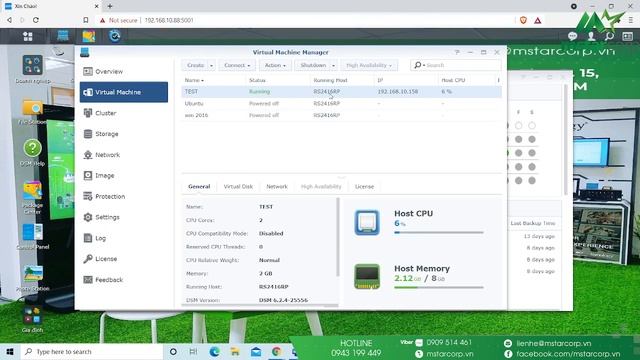Open Hyper Backup icon in DSM taskbar

tap(115, 36)
